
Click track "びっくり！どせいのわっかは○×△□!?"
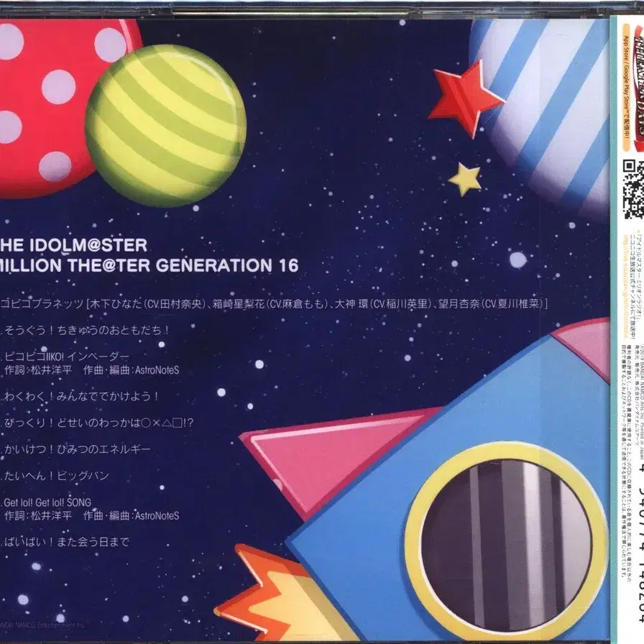click(97, 423)
